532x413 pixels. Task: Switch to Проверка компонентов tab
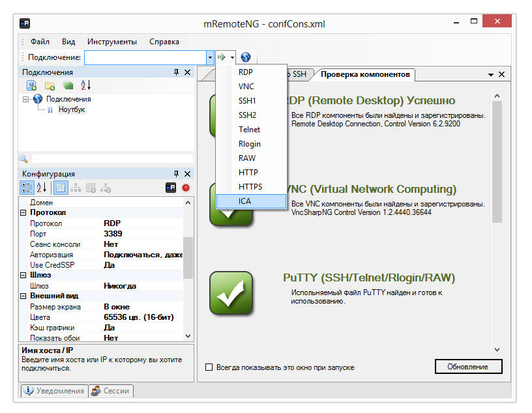coord(365,74)
